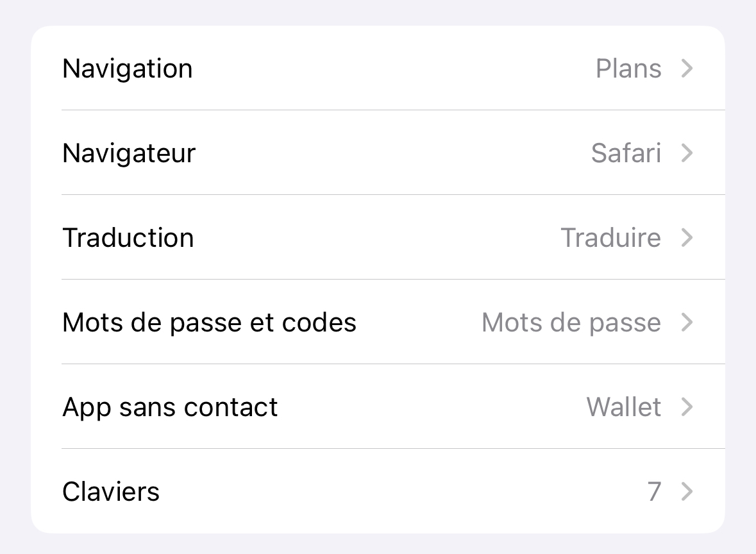The image size is (756, 554).
Task: Expand the chevron beside Mots de passe
Action: (x=687, y=323)
